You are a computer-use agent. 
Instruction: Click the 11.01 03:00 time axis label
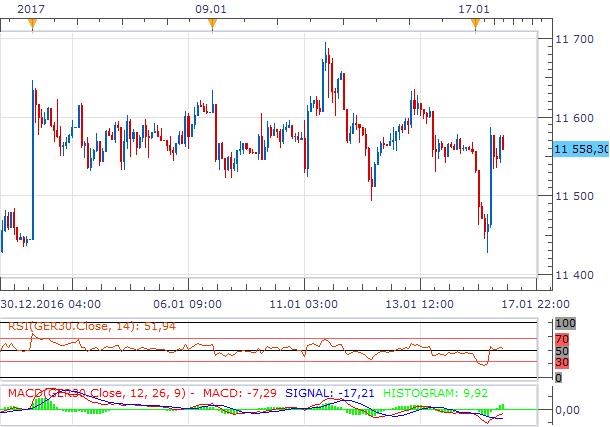coord(306,303)
